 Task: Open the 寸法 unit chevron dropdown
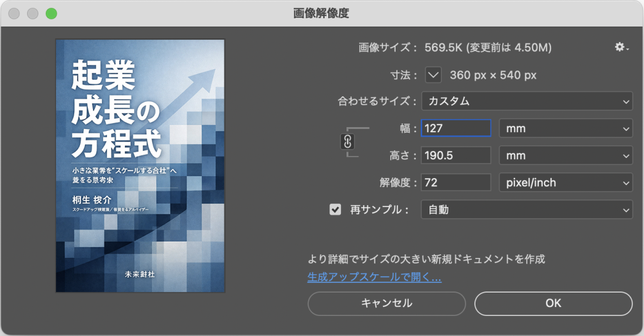(x=433, y=75)
